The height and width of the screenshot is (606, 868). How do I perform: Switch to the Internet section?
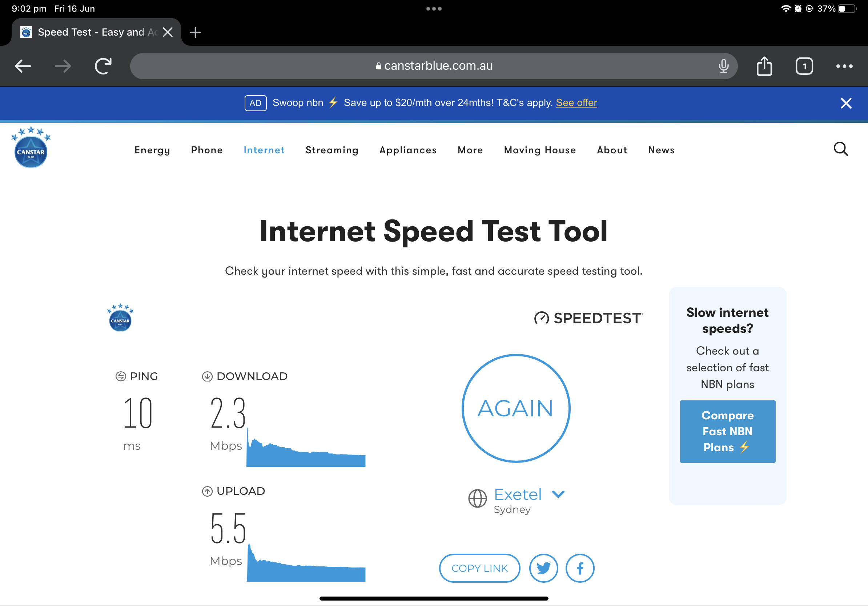coord(264,150)
